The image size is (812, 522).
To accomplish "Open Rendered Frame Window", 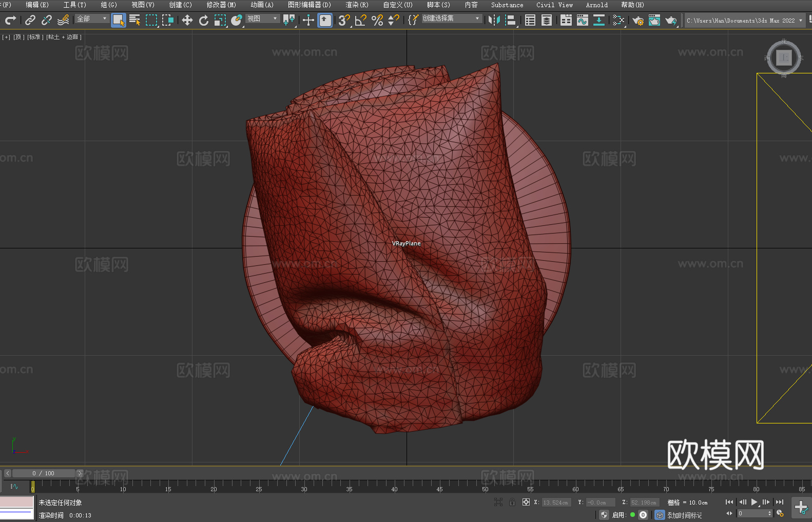I will [654, 20].
